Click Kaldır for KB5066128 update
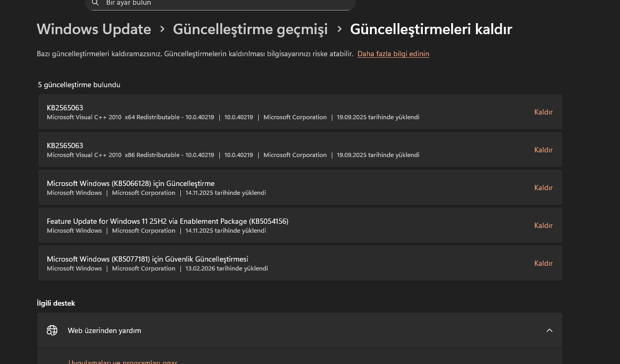This screenshot has width=620, height=364. pos(543,188)
